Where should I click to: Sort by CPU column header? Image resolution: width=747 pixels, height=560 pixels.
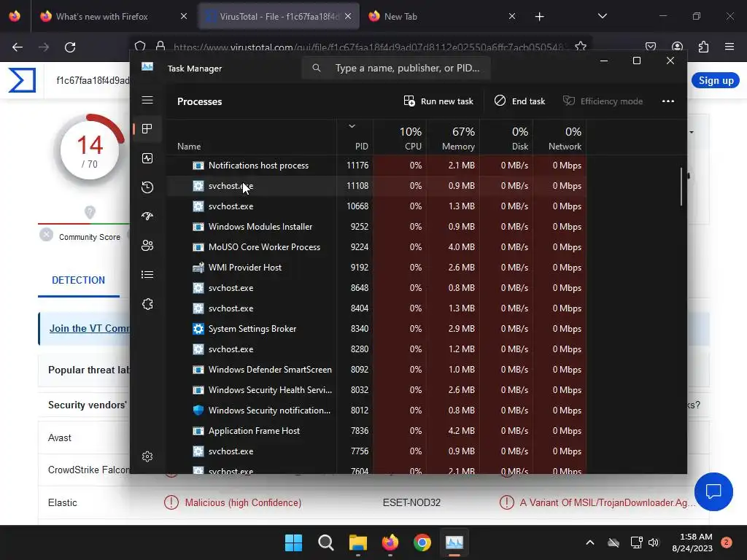400,137
